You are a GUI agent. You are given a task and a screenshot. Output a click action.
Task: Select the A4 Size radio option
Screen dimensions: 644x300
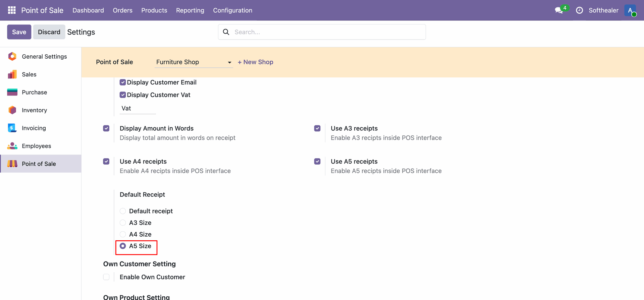(x=123, y=234)
